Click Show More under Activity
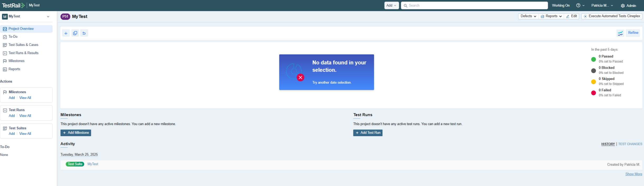The width and height of the screenshot is (644, 186). click(x=633, y=174)
